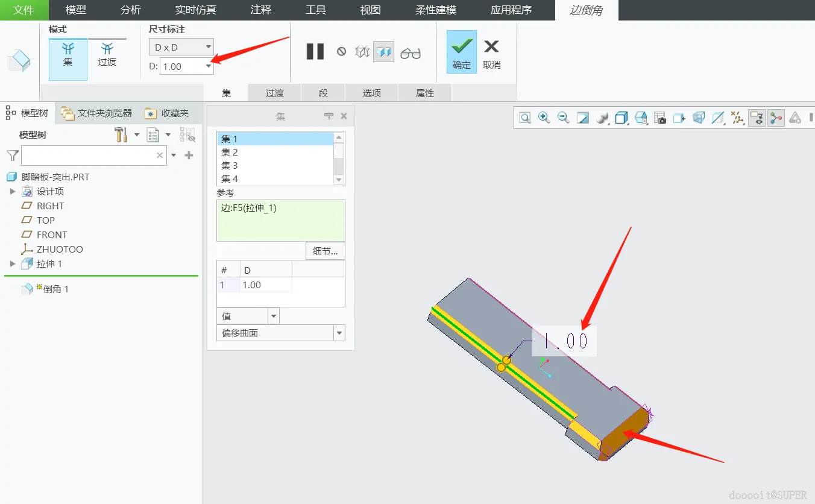Click the glasses verify icon

410,53
